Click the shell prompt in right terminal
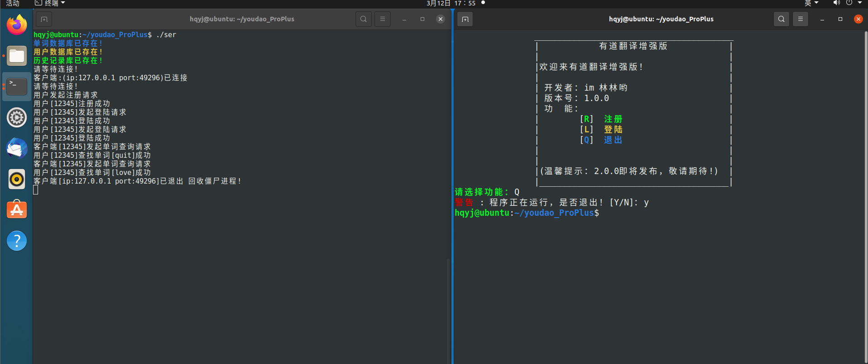This screenshot has width=868, height=364. click(527, 213)
